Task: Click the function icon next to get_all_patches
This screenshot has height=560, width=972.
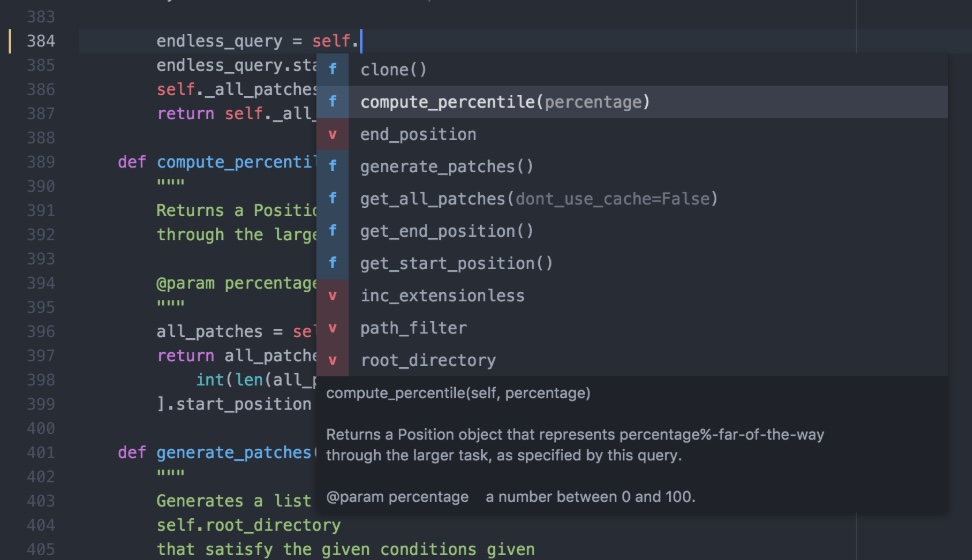Action: pos(332,199)
